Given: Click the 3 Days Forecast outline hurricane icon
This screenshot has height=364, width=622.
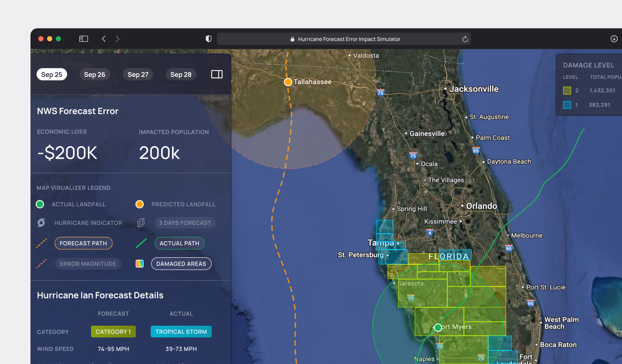Looking at the screenshot, I should (141, 223).
